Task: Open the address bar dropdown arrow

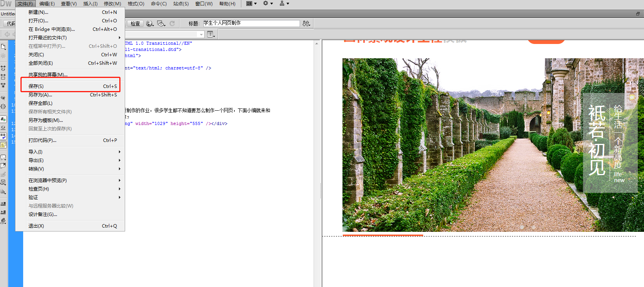Action: tap(201, 35)
